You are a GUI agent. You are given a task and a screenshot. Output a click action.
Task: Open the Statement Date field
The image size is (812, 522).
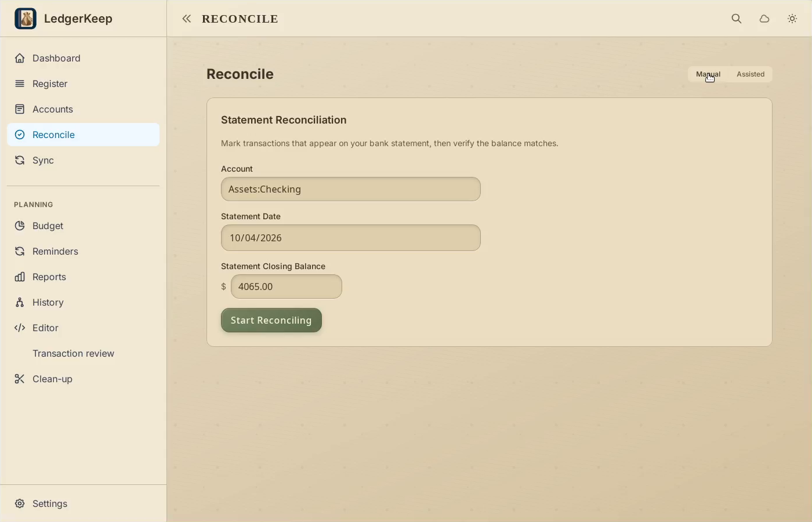coord(351,238)
